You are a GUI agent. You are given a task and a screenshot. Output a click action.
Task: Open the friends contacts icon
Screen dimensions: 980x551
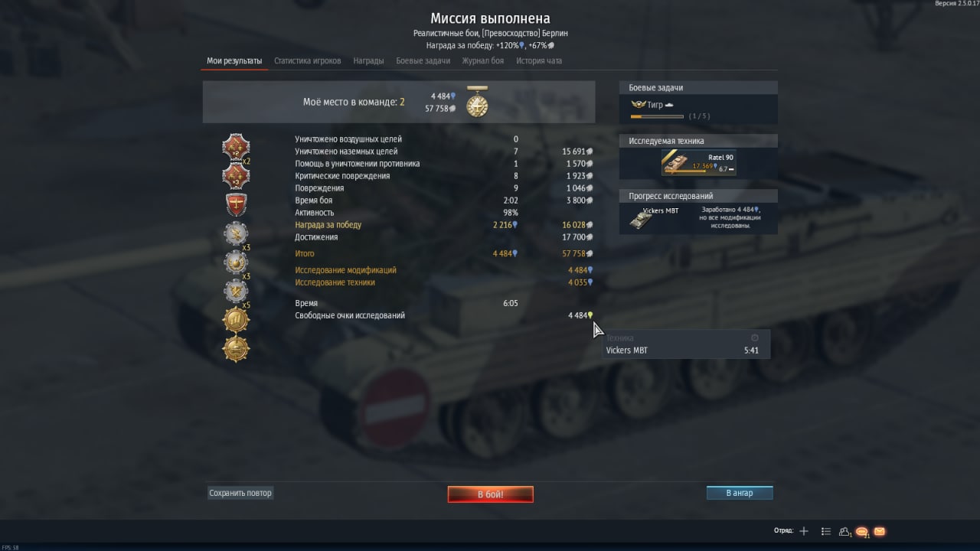click(845, 531)
